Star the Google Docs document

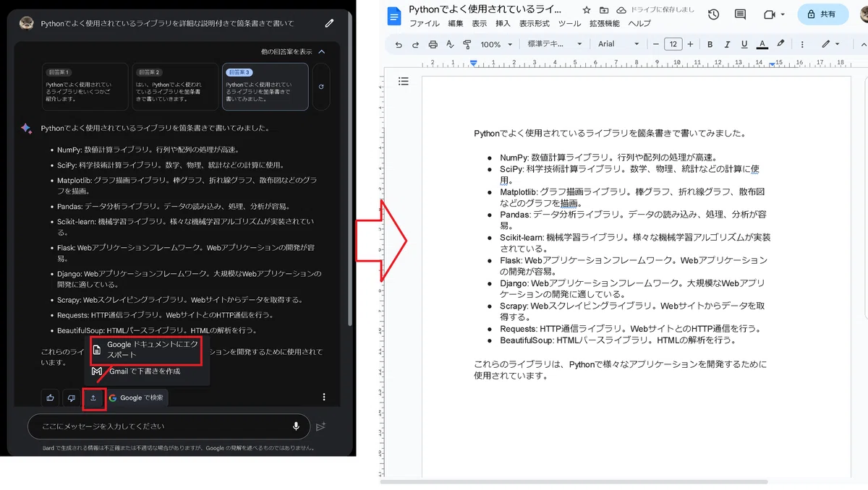point(586,10)
